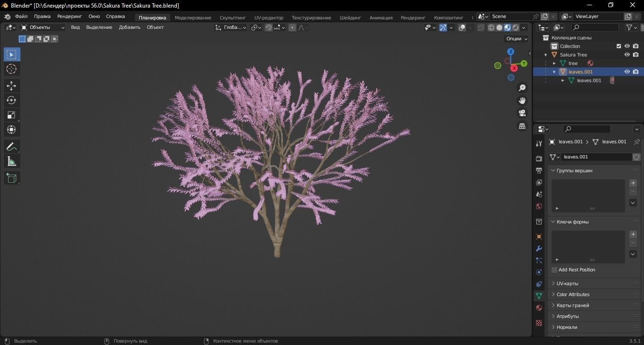This screenshot has width=644, height=345.
Task: Open the Render properties tab
Action: pos(539,158)
